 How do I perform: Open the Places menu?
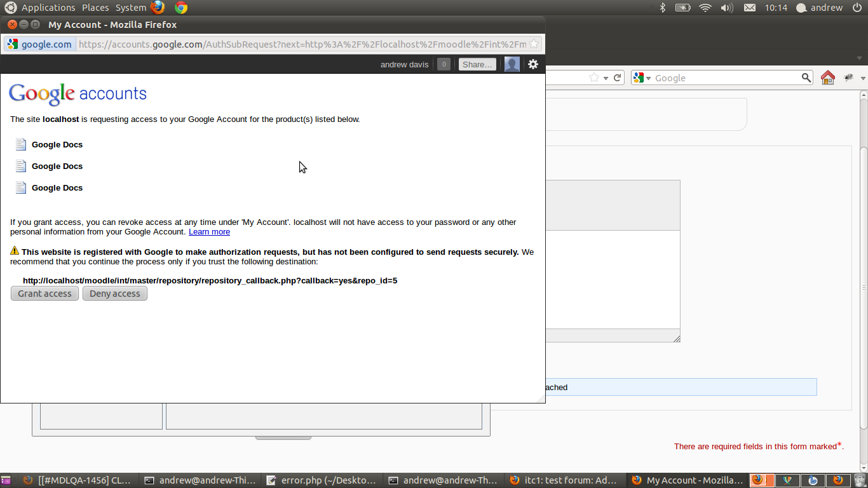click(95, 8)
